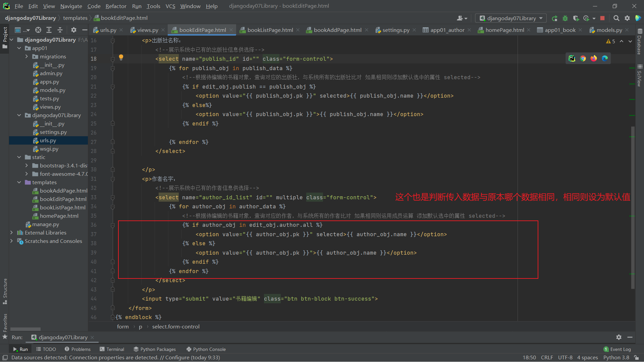Open Search Everywhere magnifier icon
The width and height of the screenshot is (644, 362).
[x=616, y=18]
